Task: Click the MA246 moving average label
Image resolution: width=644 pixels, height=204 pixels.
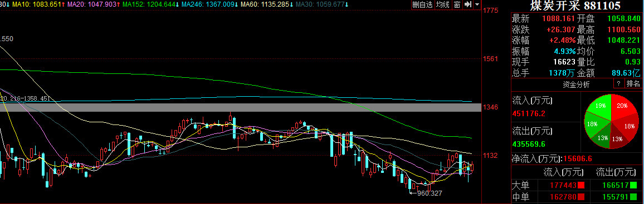Action: click(x=210, y=4)
